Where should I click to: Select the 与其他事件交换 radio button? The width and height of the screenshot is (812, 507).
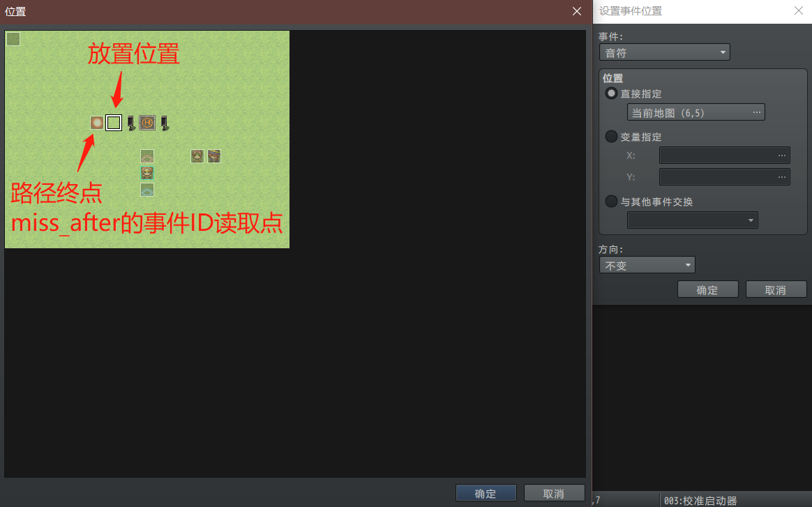pyautogui.click(x=612, y=201)
